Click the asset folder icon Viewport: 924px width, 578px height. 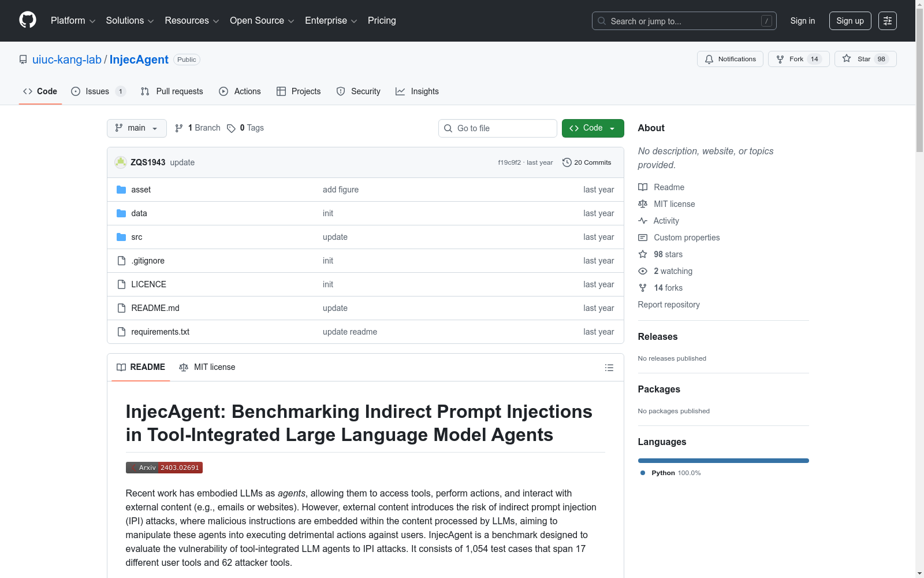click(121, 190)
